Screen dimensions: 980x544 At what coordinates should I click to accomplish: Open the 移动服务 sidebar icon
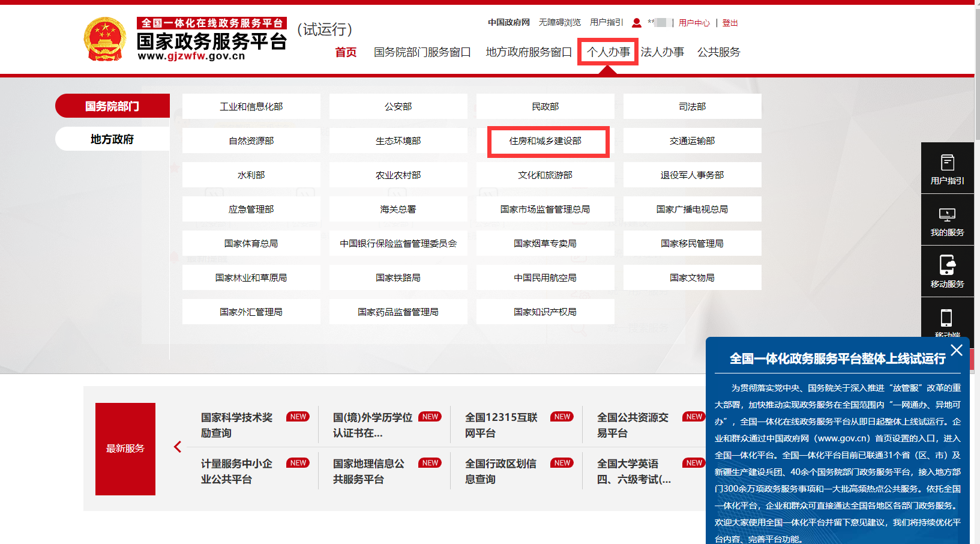click(947, 271)
